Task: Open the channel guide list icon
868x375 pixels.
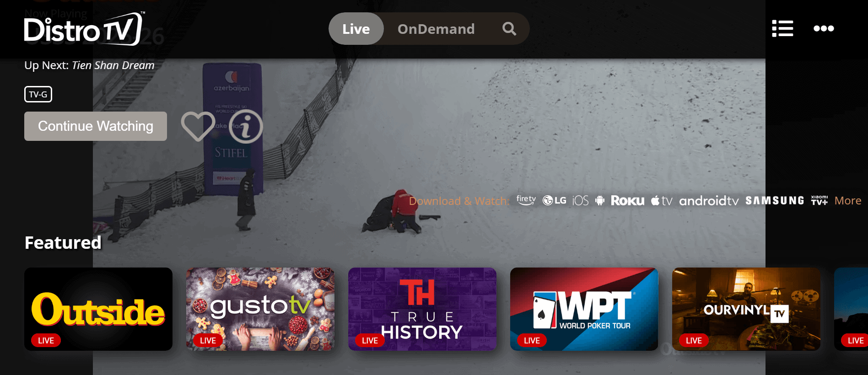Action: (782, 28)
